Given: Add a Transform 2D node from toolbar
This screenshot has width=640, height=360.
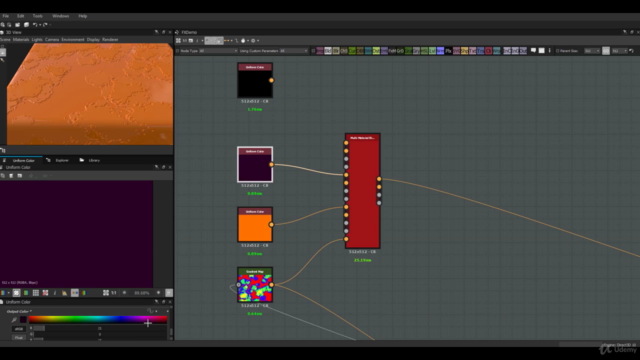Looking at the screenshot, I should click(480, 51).
